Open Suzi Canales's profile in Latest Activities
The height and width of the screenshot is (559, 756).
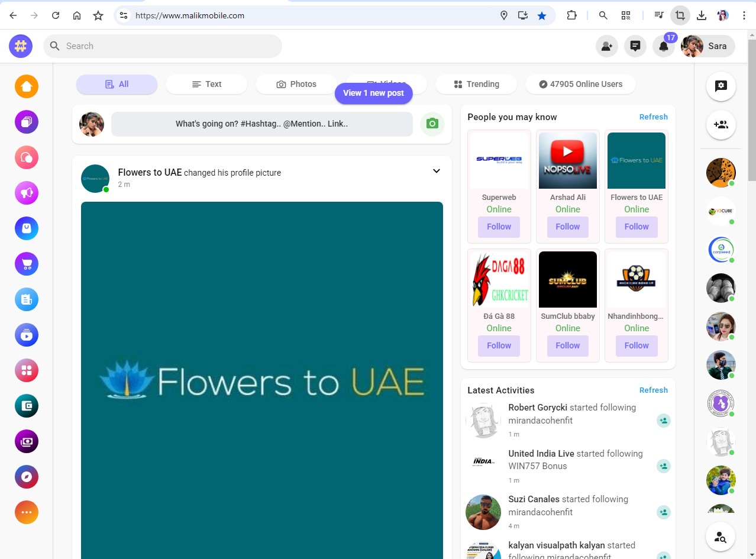pos(534,499)
